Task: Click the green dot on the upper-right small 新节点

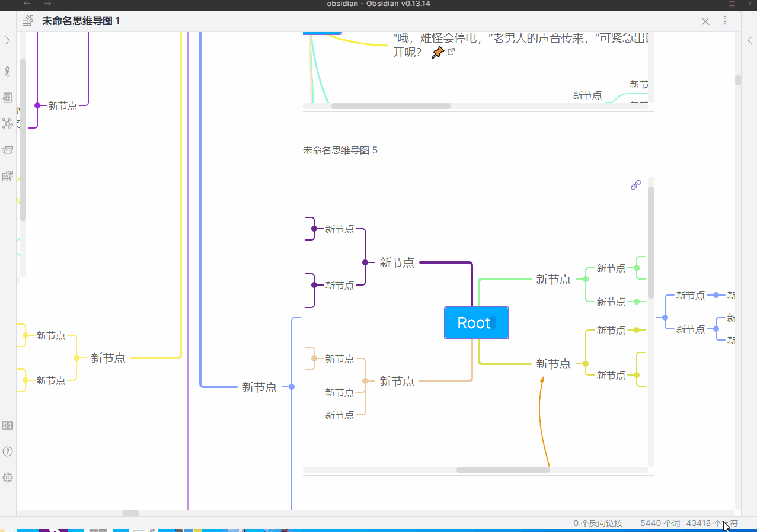Action: (637, 268)
